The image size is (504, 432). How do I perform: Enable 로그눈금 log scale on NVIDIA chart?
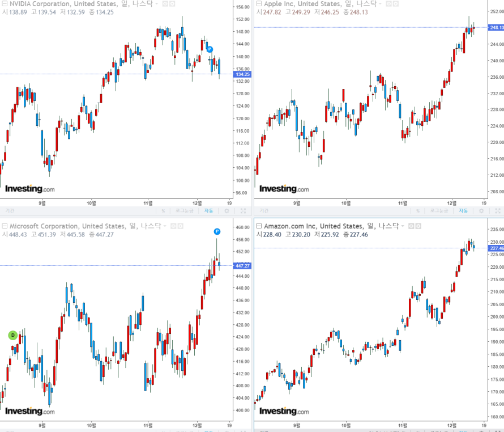[184, 211]
